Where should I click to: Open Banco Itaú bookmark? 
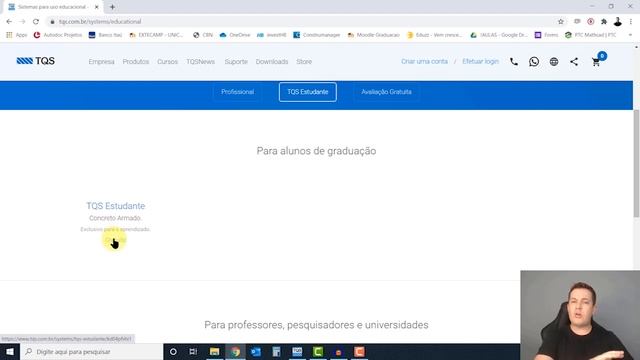(x=105, y=35)
